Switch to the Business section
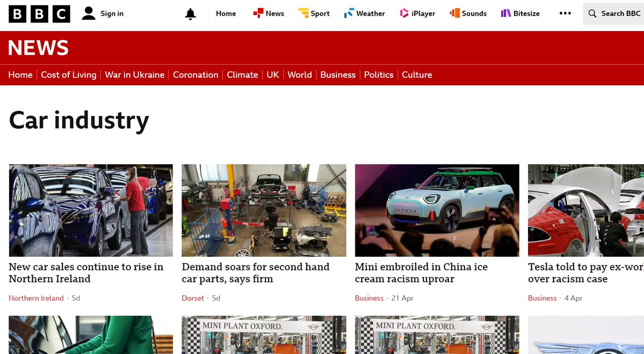The height and width of the screenshot is (354, 644). tap(338, 75)
